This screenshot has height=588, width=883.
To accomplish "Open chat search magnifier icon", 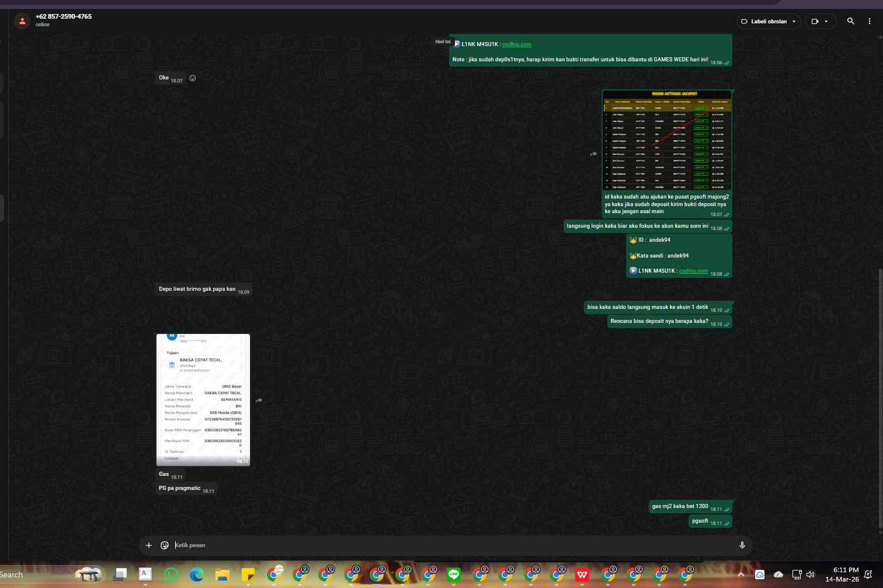I will tap(850, 21).
